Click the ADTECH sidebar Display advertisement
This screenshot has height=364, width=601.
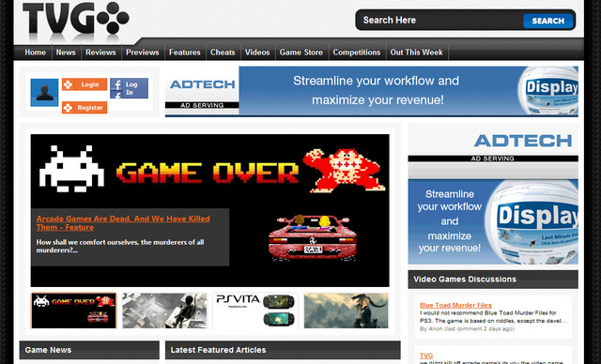[493, 194]
